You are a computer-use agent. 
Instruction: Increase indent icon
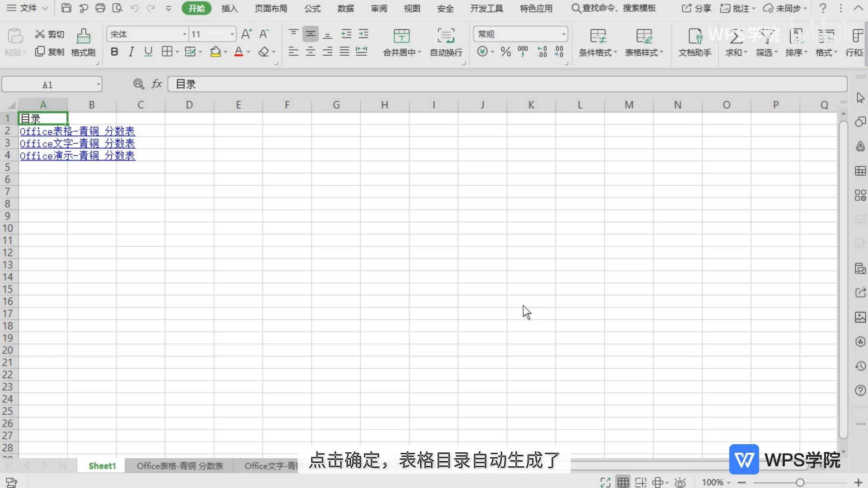click(x=363, y=34)
